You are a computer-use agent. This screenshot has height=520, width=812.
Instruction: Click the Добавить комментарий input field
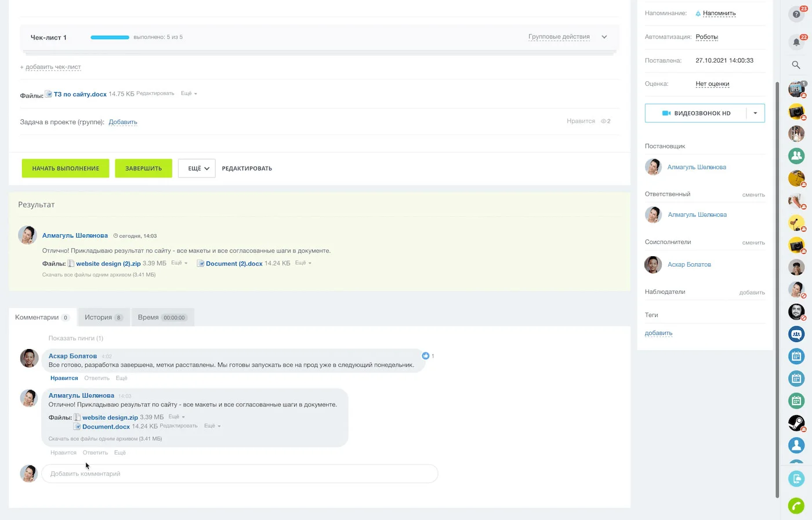(x=240, y=474)
